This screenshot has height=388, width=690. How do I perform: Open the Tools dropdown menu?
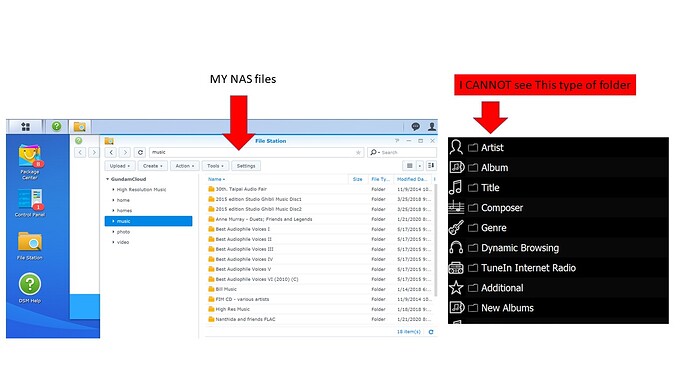(x=216, y=166)
